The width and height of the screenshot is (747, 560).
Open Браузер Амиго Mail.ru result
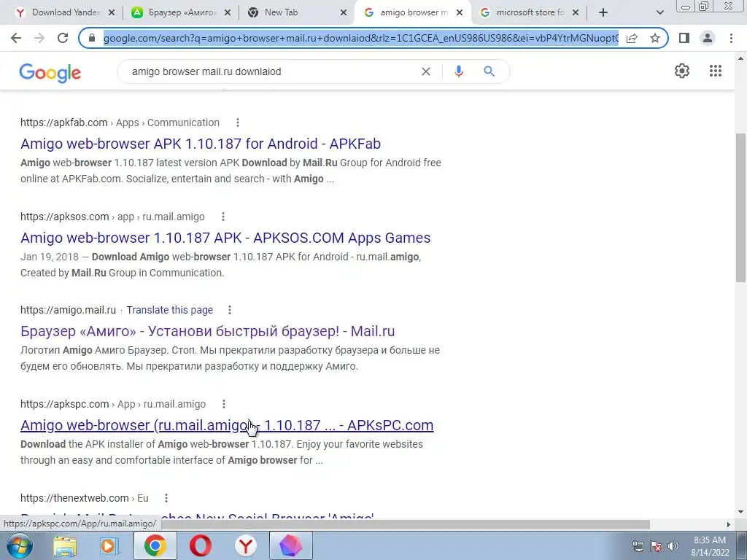[208, 331]
